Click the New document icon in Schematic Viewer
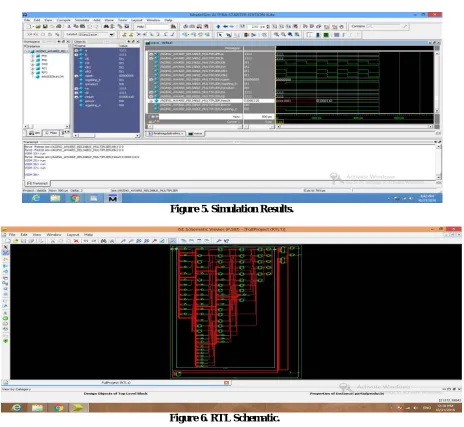 7,241
